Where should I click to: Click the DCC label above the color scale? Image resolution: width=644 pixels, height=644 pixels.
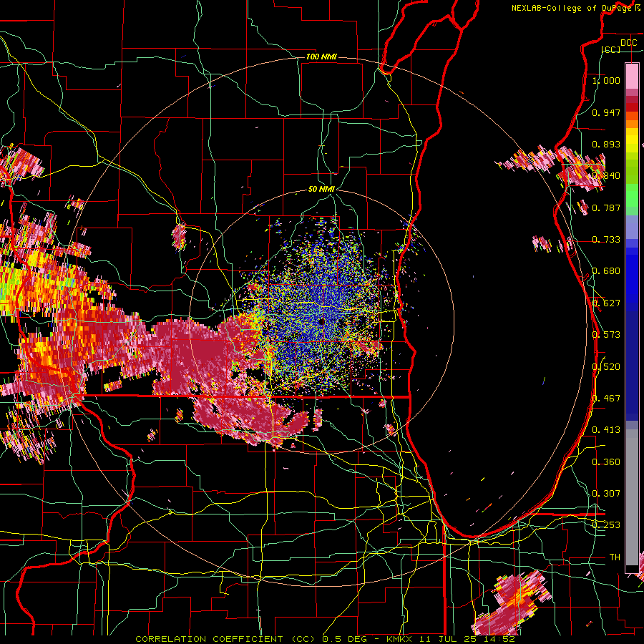(628, 43)
